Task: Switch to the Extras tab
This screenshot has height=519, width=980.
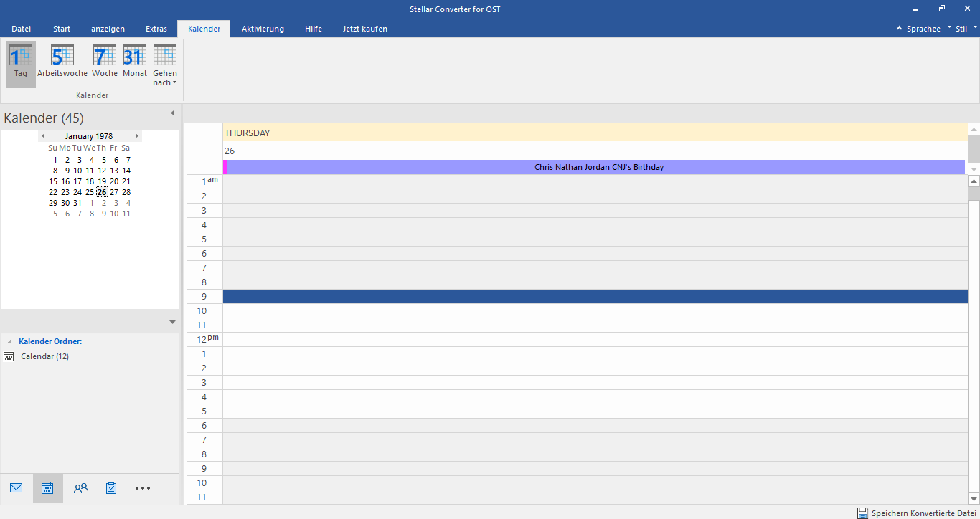Action: point(156,29)
